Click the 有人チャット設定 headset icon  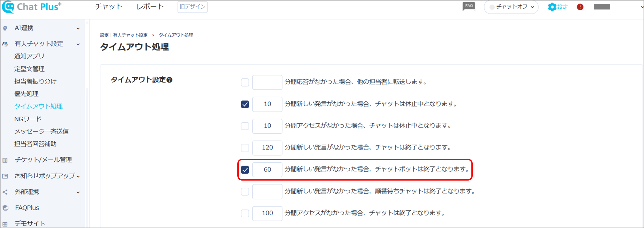tap(5, 44)
